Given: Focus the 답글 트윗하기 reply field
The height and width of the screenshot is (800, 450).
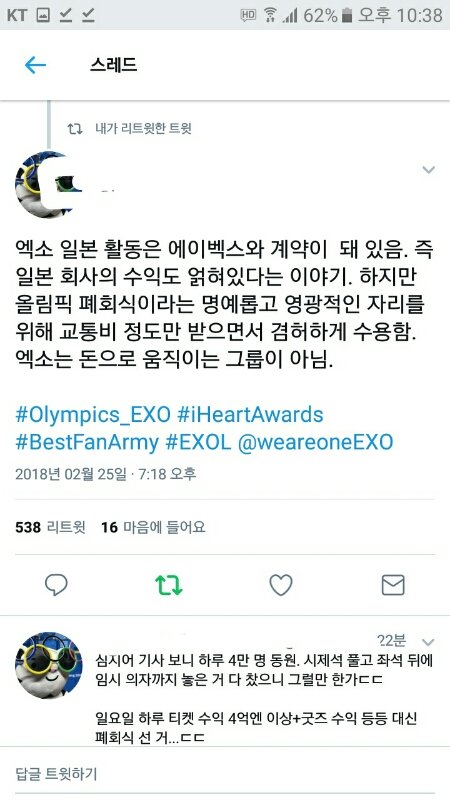Looking at the screenshot, I should tap(225, 773).
